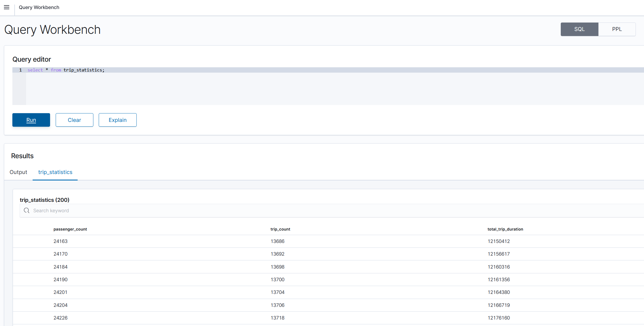
Task: Click passenger_count cell 24163
Action: tap(60, 241)
